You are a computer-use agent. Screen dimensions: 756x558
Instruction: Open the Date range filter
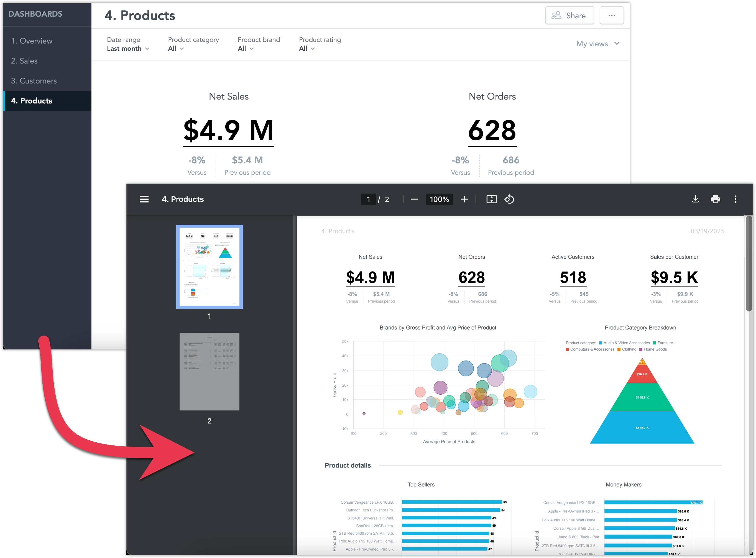coord(127,48)
